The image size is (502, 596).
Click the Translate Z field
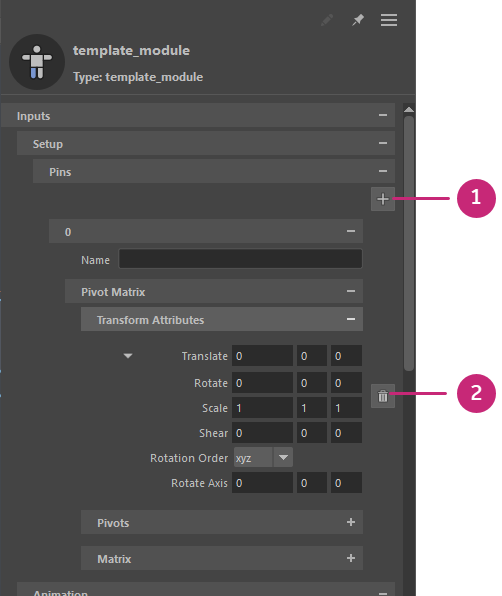click(x=346, y=356)
